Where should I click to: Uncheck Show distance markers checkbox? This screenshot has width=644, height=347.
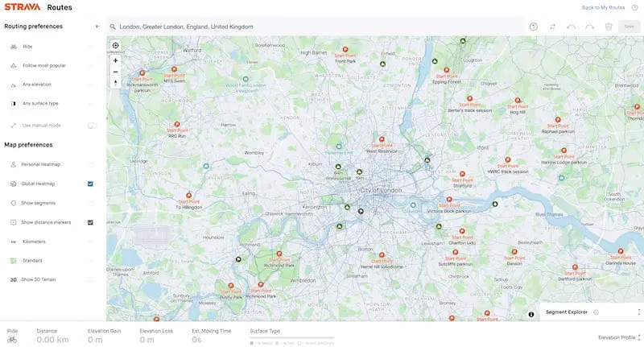coord(90,222)
